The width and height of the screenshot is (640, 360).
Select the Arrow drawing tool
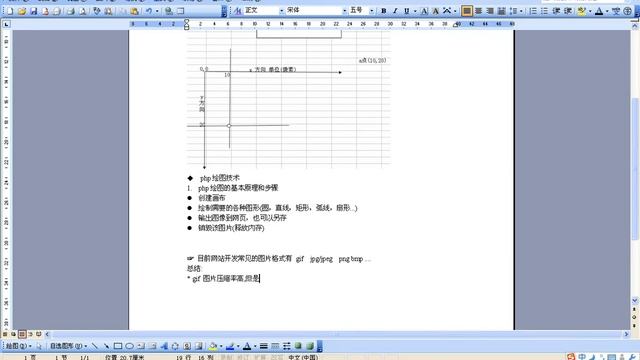pyautogui.click(x=106, y=346)
